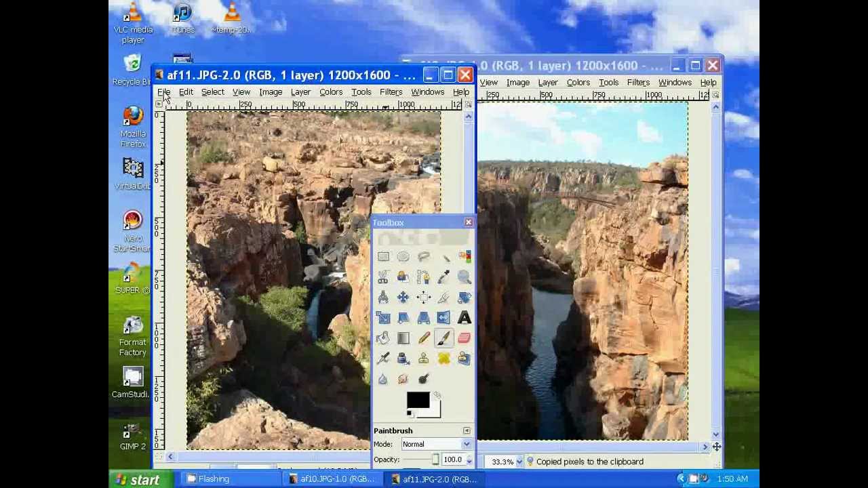Switch to af11.JPG-2.0 taskbar button
The height and width of the screenshot is (488, 868).
(434, 479)
